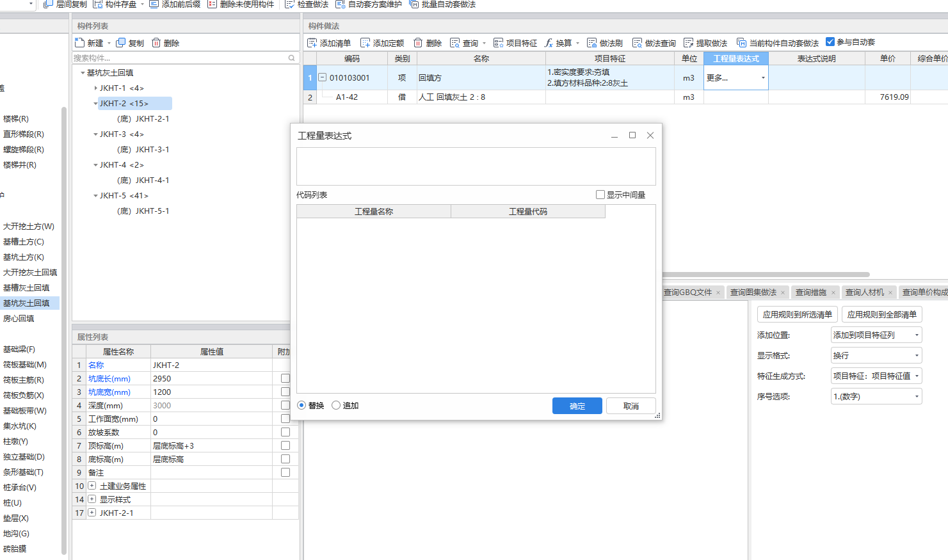Select 大开挖土方(W) in left navigation list
The width and height of the screenshot is (948, 560).
click(x=29, y=227)
